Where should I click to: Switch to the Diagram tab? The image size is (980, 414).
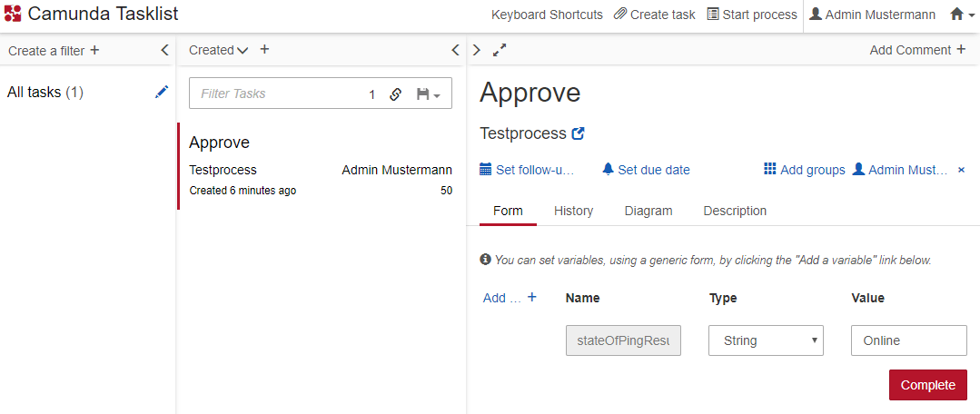coord(648,211)
